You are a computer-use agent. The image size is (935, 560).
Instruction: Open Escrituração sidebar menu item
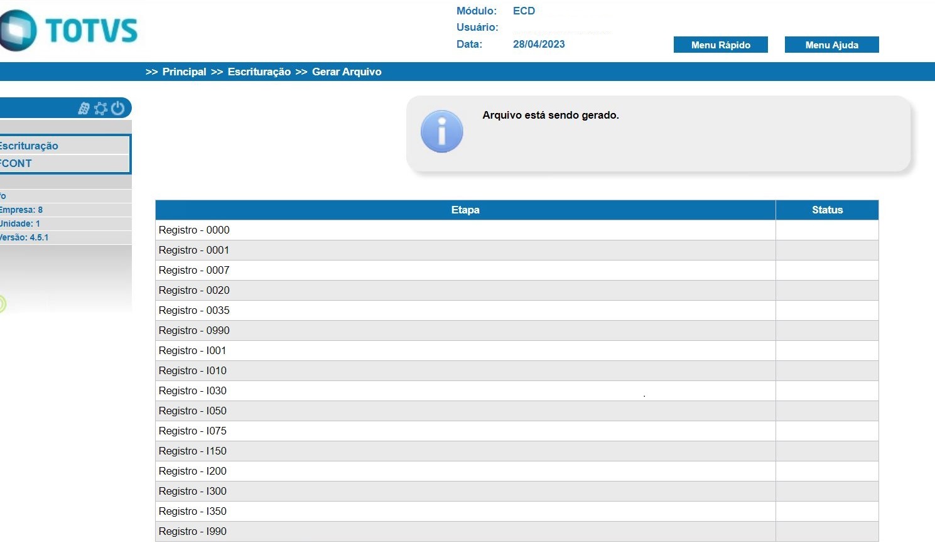(64, 146)
